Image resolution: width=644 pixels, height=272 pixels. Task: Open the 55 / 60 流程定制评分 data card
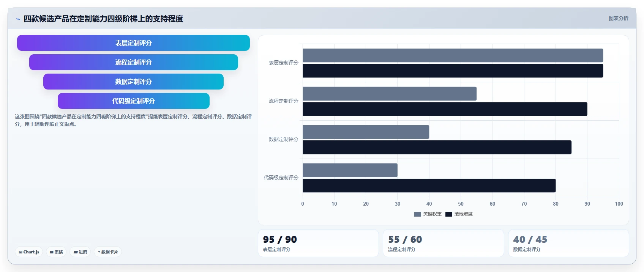click(x=443, y=243)
